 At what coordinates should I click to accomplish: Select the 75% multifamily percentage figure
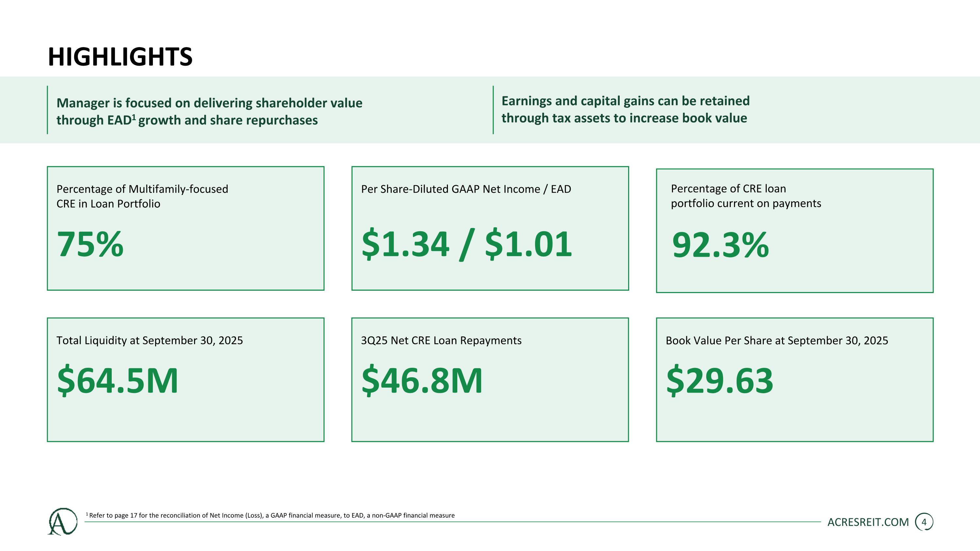[90, 244]
